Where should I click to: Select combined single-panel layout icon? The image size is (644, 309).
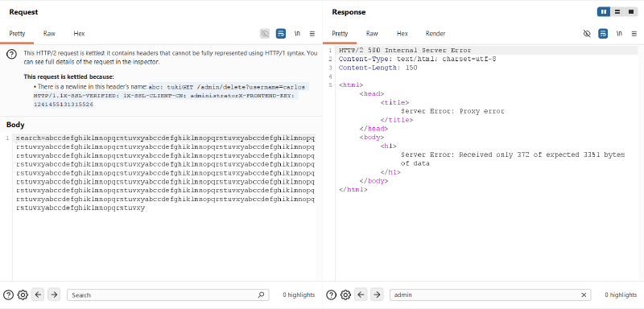coord(631,12)
